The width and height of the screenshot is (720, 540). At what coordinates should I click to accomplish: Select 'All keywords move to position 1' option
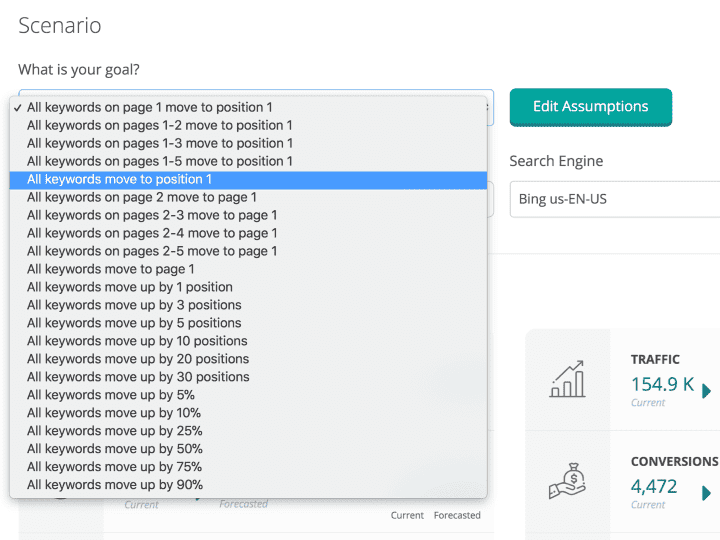pos(119,179)
